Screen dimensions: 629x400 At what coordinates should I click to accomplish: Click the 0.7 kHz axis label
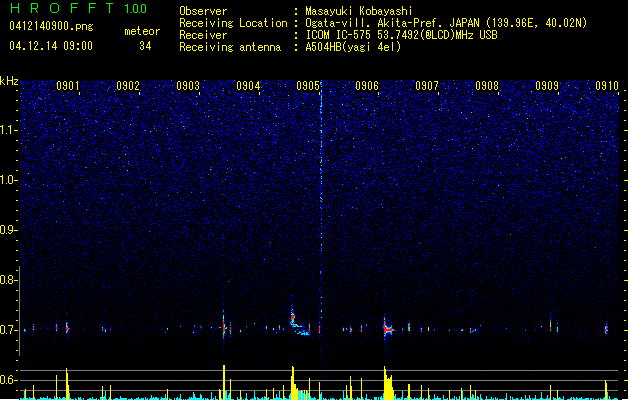click(9, 330)
